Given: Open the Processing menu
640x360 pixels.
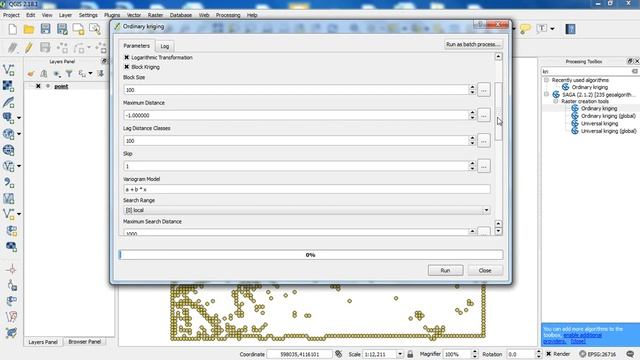Looking at the screenshot, I should tap(228, 15).
